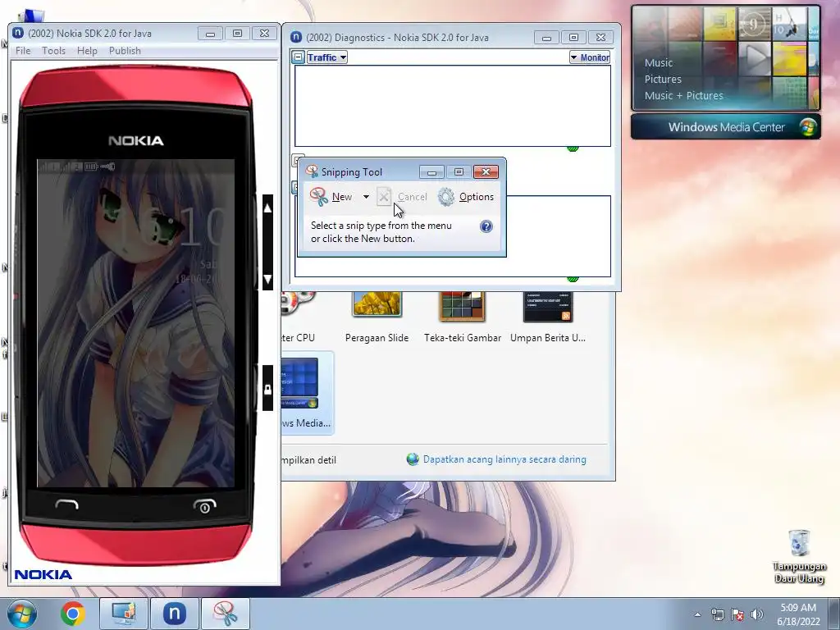
Task: Click the emulator volume down arrow
Action: [x=268, y=279]
